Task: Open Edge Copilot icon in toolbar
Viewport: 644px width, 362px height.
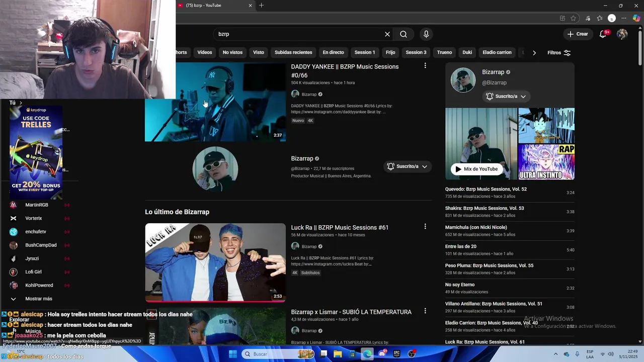Action: pos(636,18)
